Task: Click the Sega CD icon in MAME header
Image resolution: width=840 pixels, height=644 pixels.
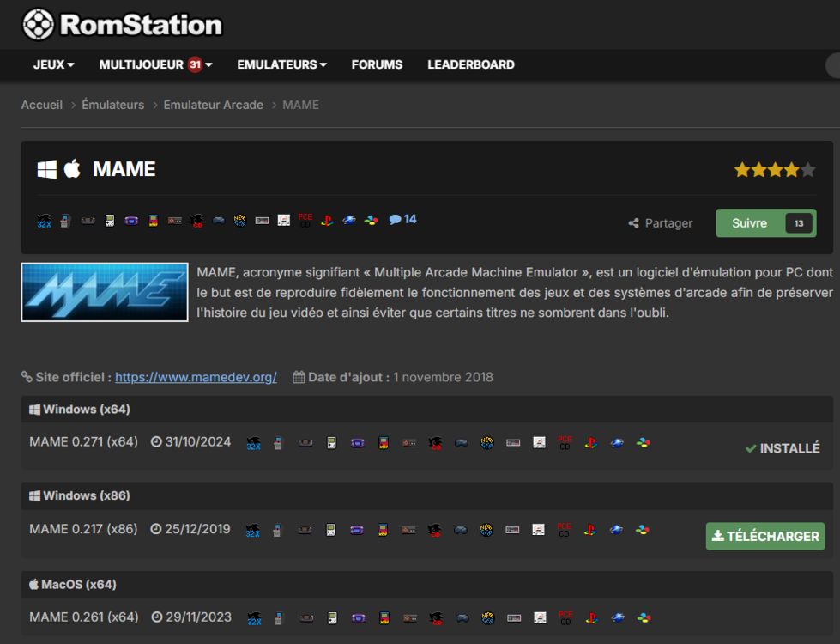Action: click(196, 221)
